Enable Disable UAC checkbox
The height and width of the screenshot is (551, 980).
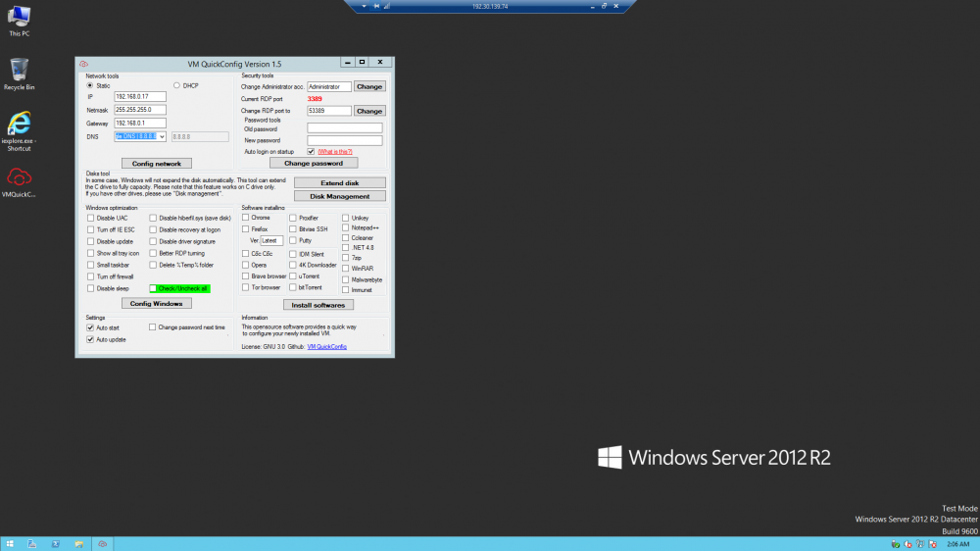tap(90, 218)
